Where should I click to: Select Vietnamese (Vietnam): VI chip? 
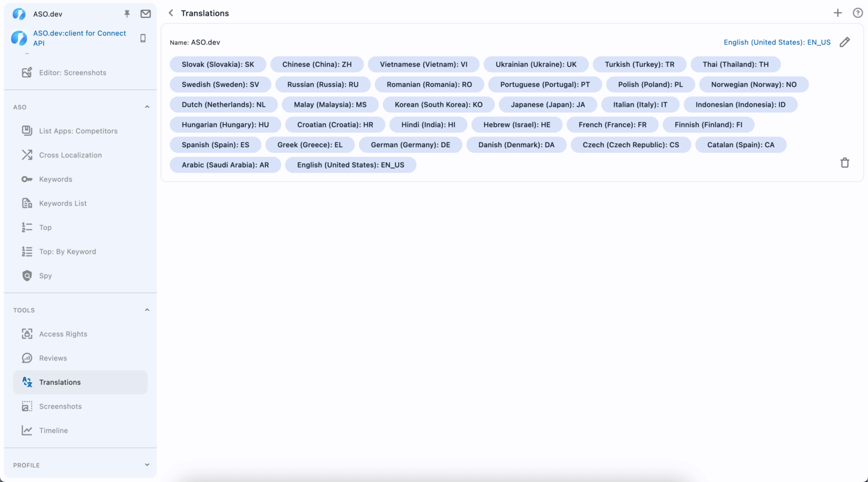coord(424,64)
